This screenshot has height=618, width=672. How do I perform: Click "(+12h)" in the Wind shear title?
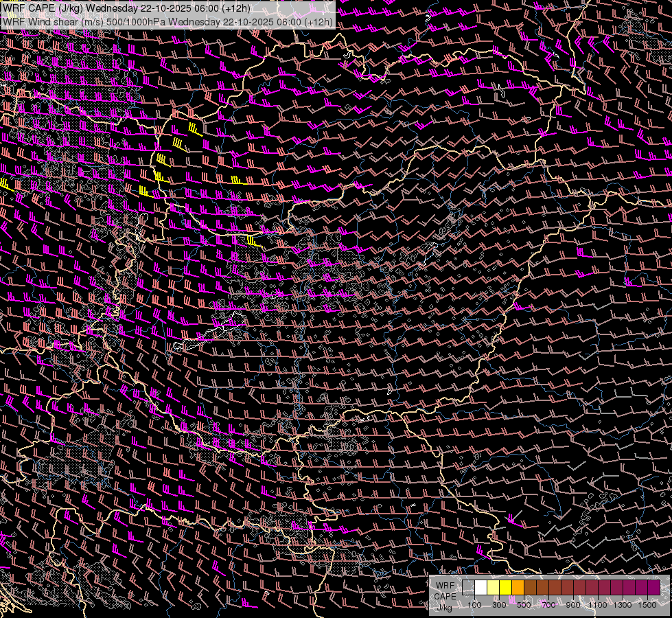(318, 21)
